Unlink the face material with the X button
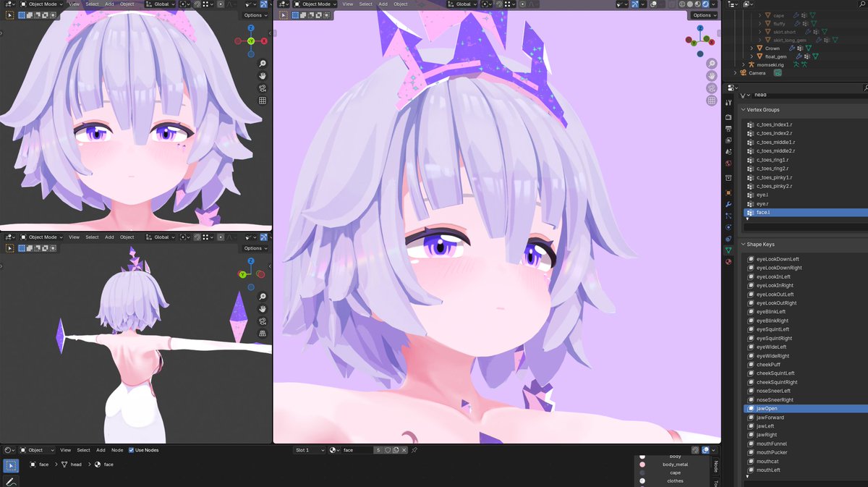868x487 pixels. click(404, 450)
